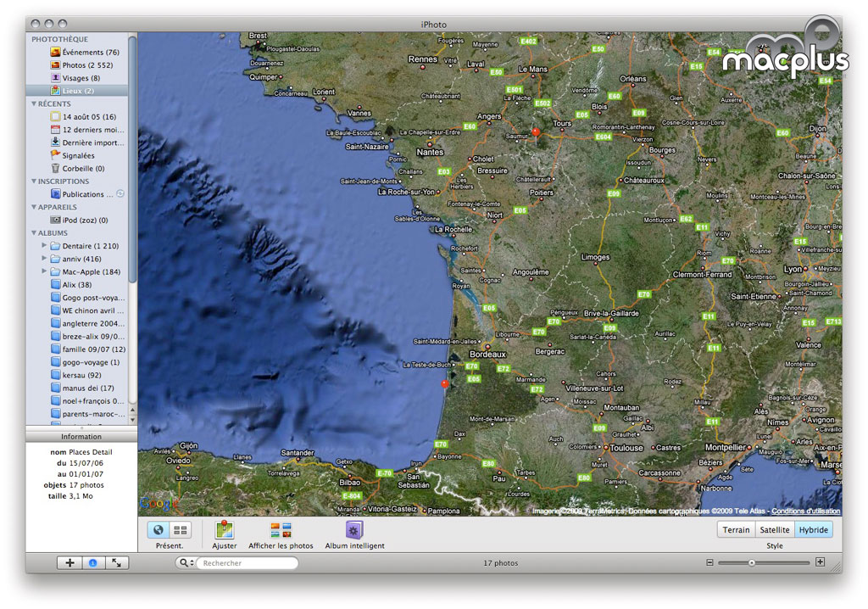Switch to globe map view
Image resolution: width=868 pixels, height=609 pixels.
pos(159,530)
